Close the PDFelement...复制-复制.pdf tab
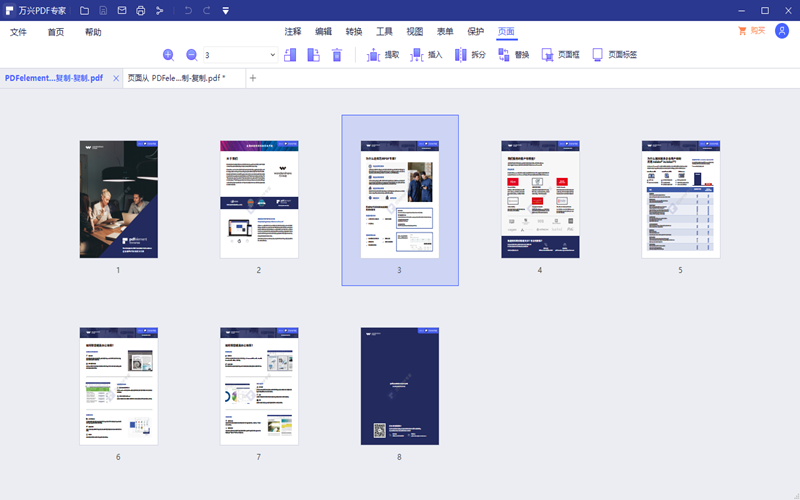 [116, 78]
